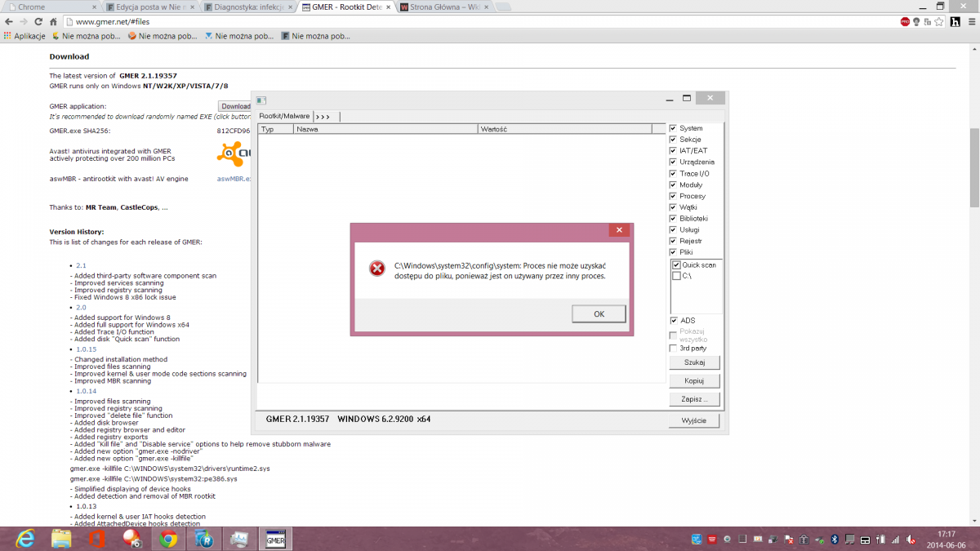Click the Download button on GMER page
Image resolution: width=980 pixels, height=551 pixels.
tap(235, 106)
